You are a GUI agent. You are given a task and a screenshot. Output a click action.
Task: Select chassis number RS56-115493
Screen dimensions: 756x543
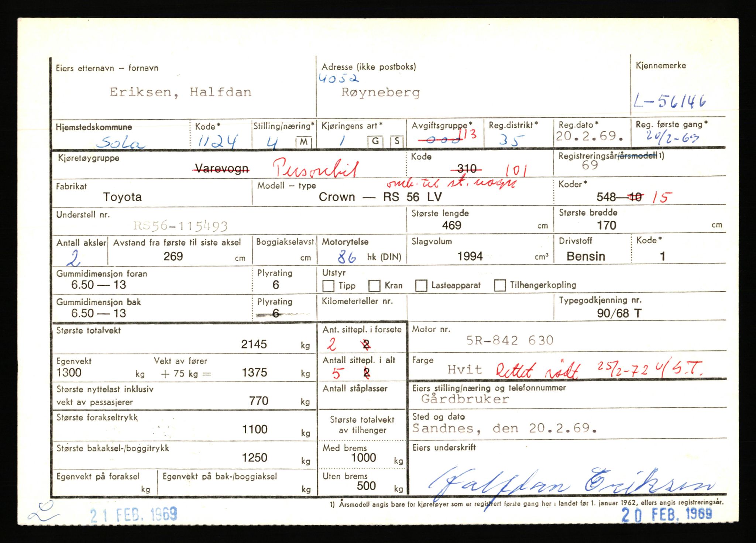coord(181,226)
